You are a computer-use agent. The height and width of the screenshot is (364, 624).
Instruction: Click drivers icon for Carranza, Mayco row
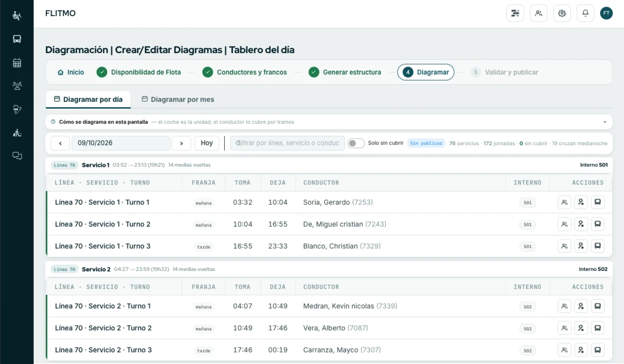coord(564,349)
